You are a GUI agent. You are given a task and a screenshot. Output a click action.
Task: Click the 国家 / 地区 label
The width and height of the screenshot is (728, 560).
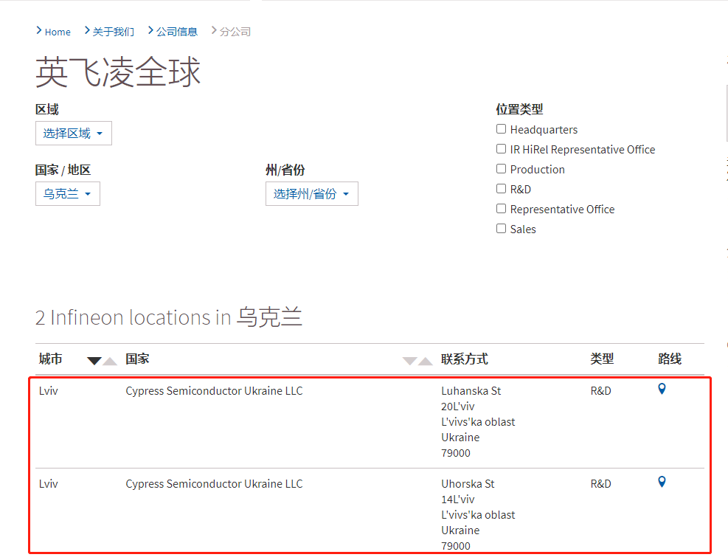[63, 170]
